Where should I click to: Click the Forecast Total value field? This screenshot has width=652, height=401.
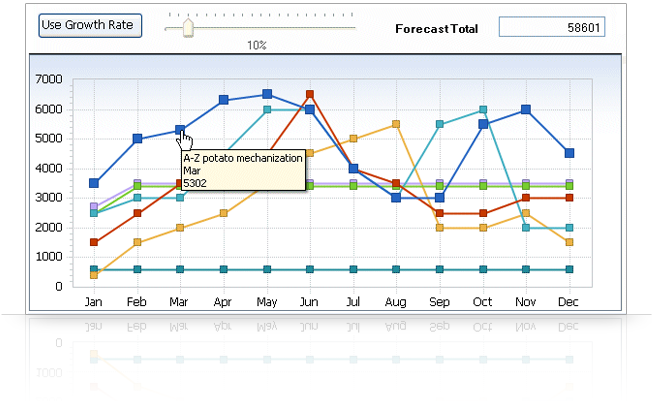(x=551, y=27)
